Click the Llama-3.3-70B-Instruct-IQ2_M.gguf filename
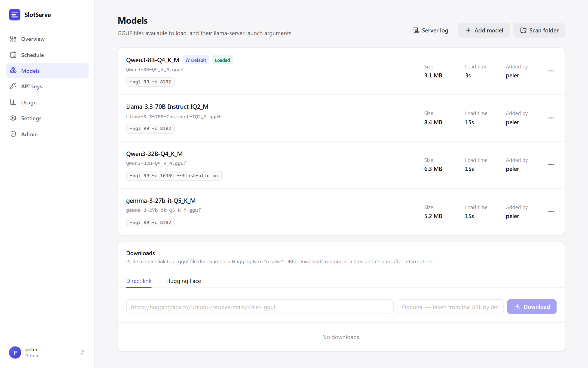 (x=173, y=117)
